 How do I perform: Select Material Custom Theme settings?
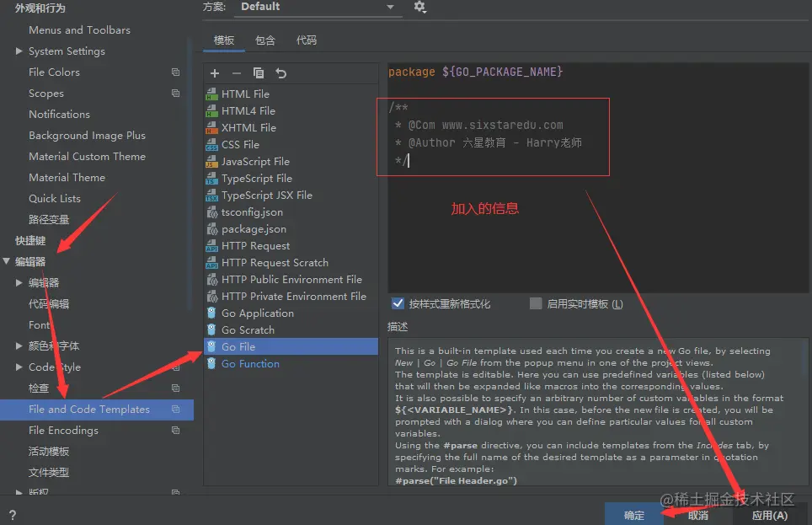pos(87,157)
